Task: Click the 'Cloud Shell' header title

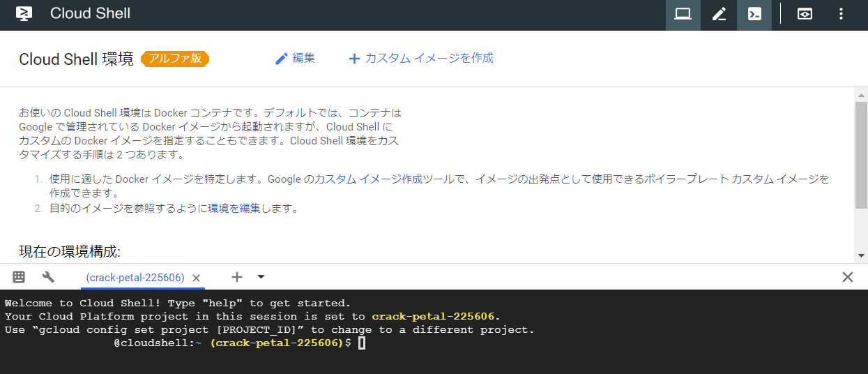Action: click(90, 13)
